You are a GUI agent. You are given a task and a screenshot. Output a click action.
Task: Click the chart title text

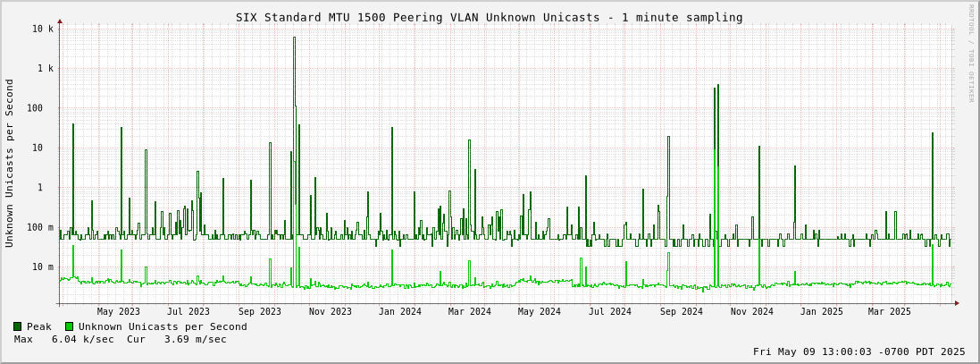(x=489, y=17)
